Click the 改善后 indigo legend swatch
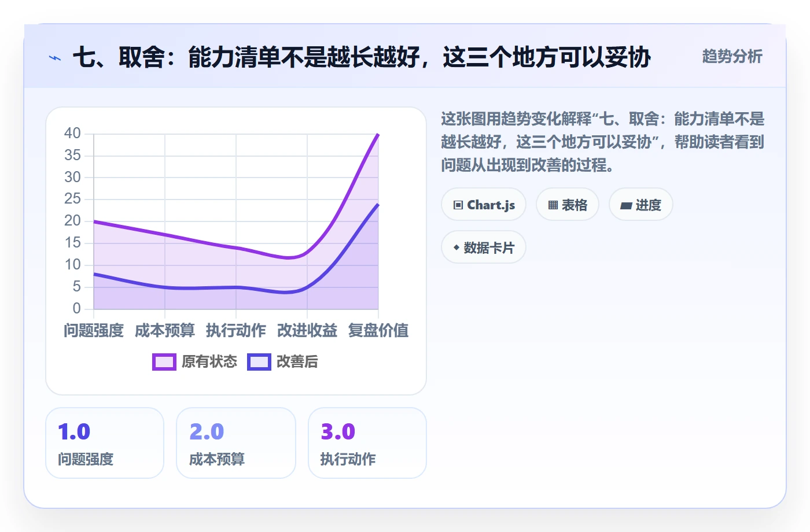 259,362
